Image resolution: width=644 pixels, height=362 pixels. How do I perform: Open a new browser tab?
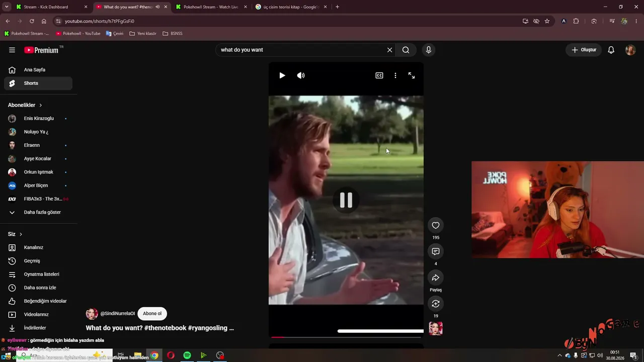pos(337,7)
